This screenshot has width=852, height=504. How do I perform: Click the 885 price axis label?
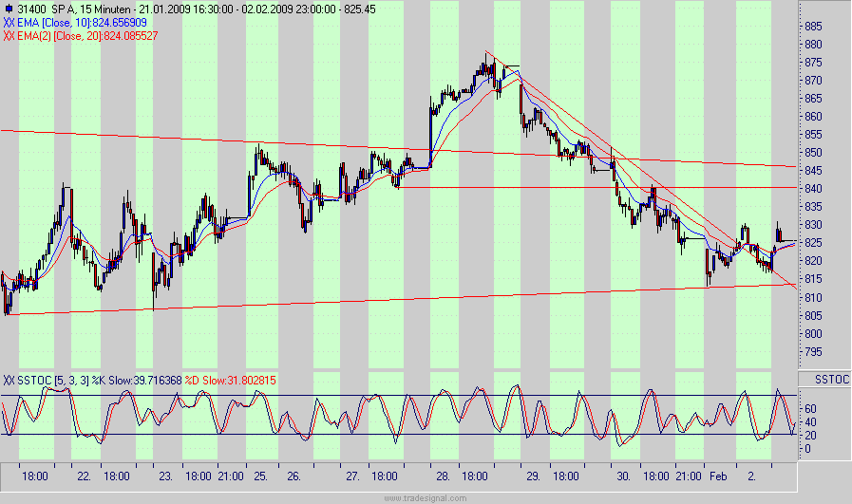pyautogui.click(x=813, y=26)
